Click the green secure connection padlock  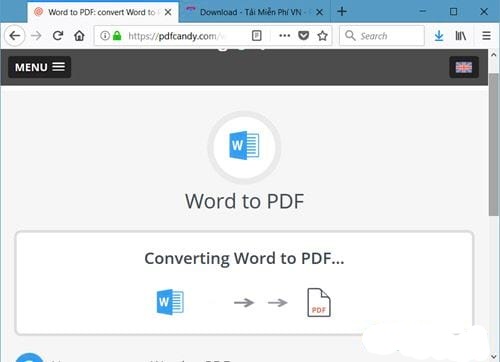pos(117,35)
